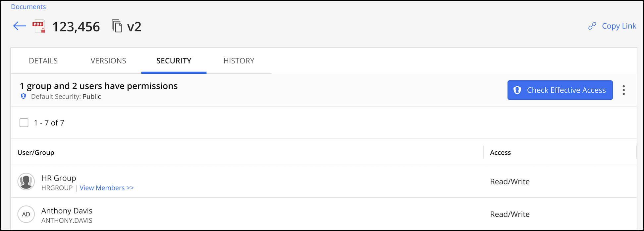Click the document versions copy icon
This screenshot has height=231, width=644.
117,26
